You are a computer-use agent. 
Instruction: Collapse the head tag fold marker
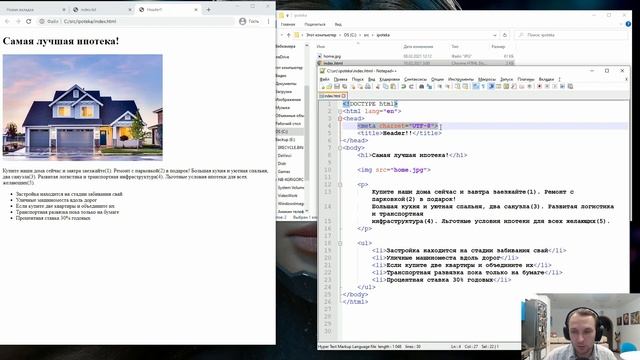click(340, 118)
